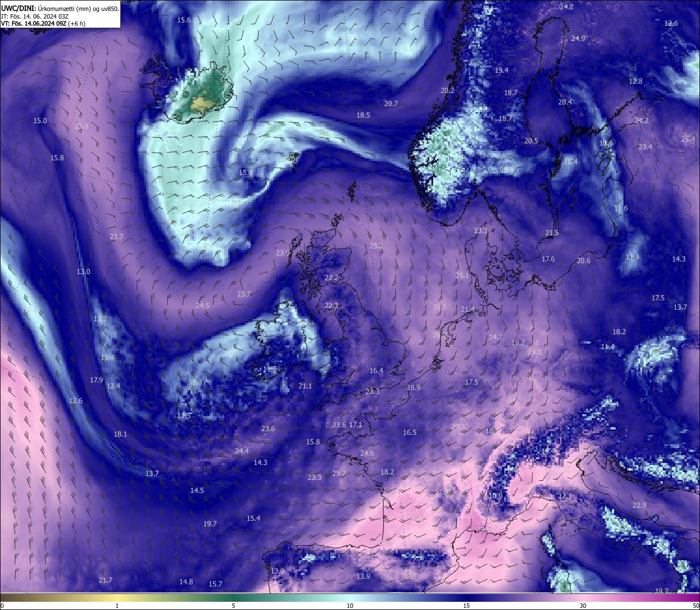
Task: Click the map value '12.4'
Action: pos(113,386)
